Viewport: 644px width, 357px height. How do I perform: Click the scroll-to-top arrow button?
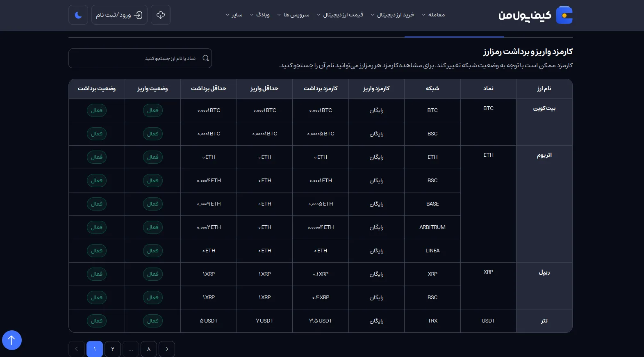(x=12, y=340)
